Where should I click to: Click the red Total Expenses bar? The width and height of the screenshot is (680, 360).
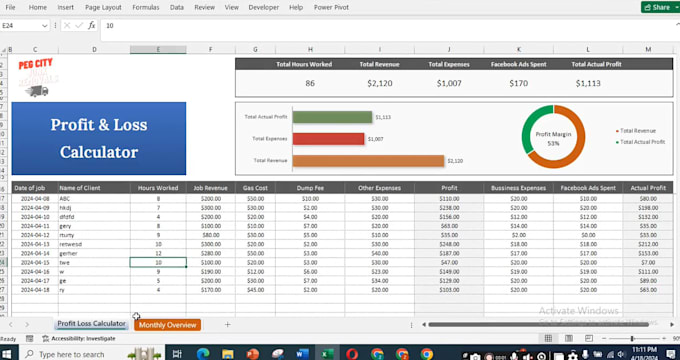tap(328, 139)
